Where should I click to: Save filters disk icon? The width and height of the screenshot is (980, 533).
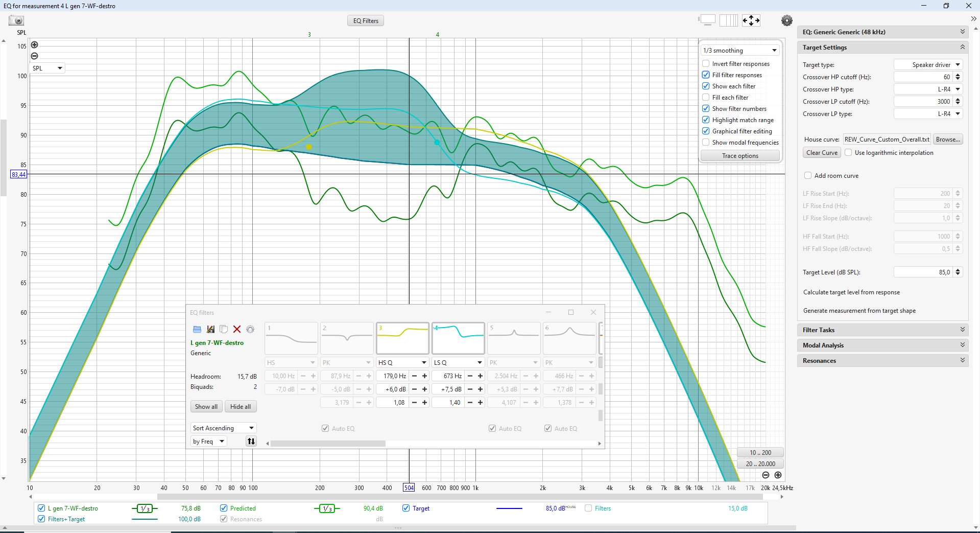[210, 329]
